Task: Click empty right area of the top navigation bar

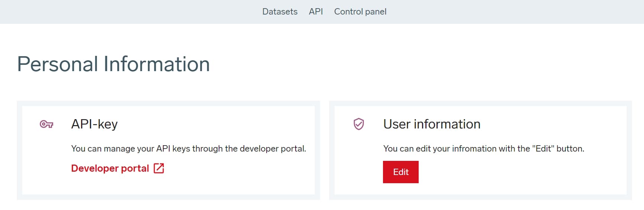Action: (x=521, y=12)
